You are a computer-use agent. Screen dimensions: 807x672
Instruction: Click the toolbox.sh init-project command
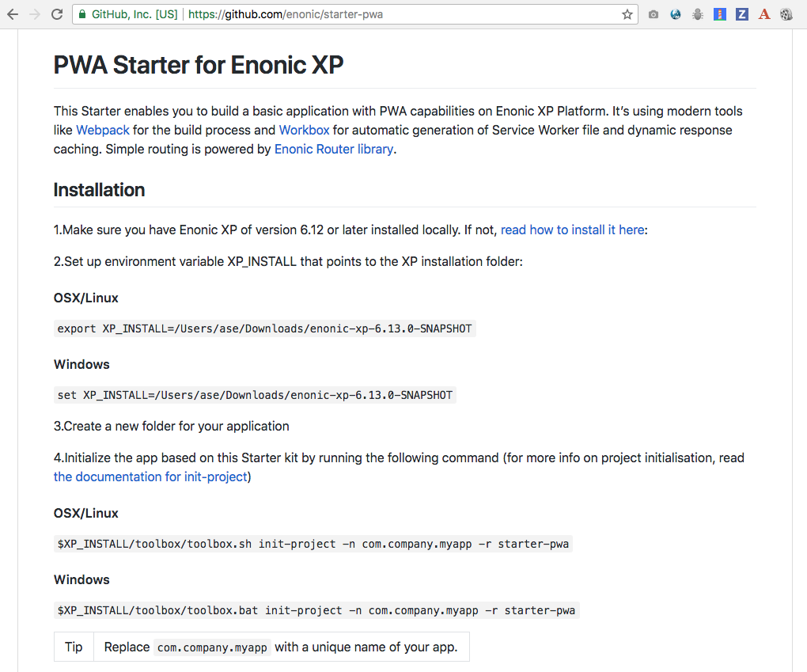click(313, 544)
